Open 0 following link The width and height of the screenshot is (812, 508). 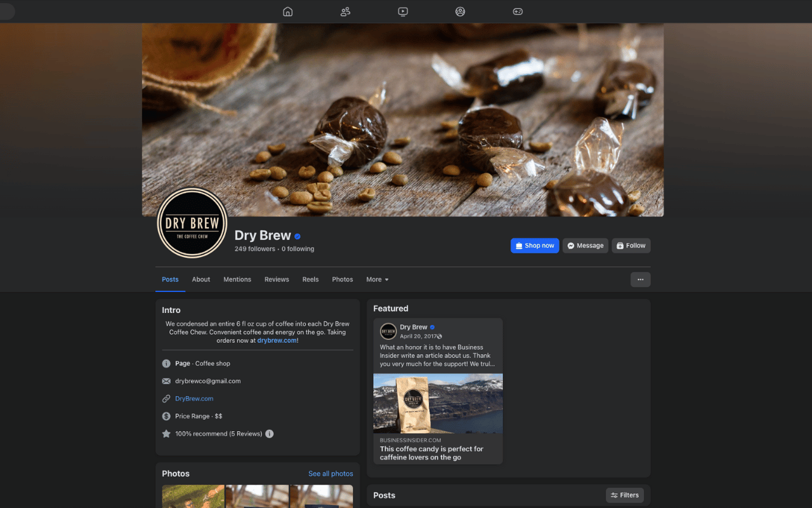[298, 249]
